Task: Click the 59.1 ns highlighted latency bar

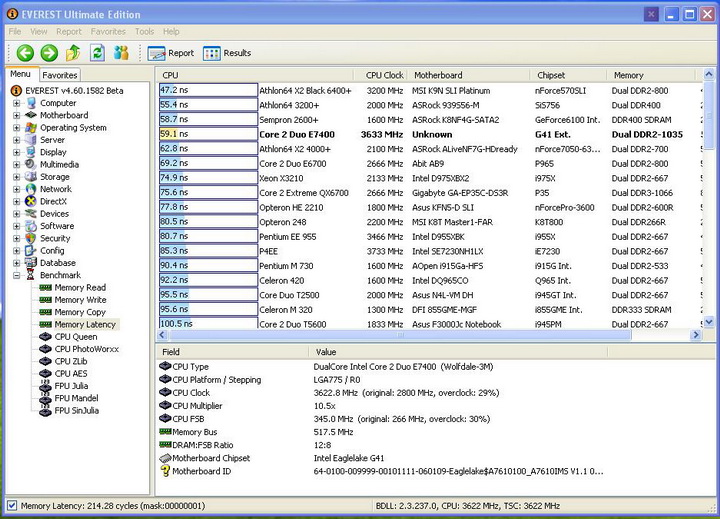Action: pyautogui.click(x=208, y=134)
